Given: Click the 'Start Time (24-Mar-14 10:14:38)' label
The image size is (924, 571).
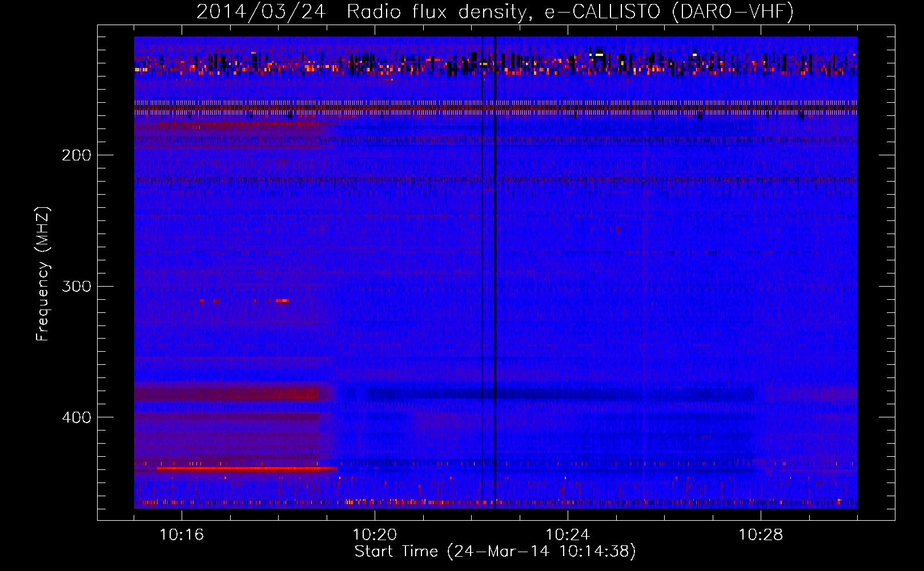Looking at the screenshot, I should 495,552.
